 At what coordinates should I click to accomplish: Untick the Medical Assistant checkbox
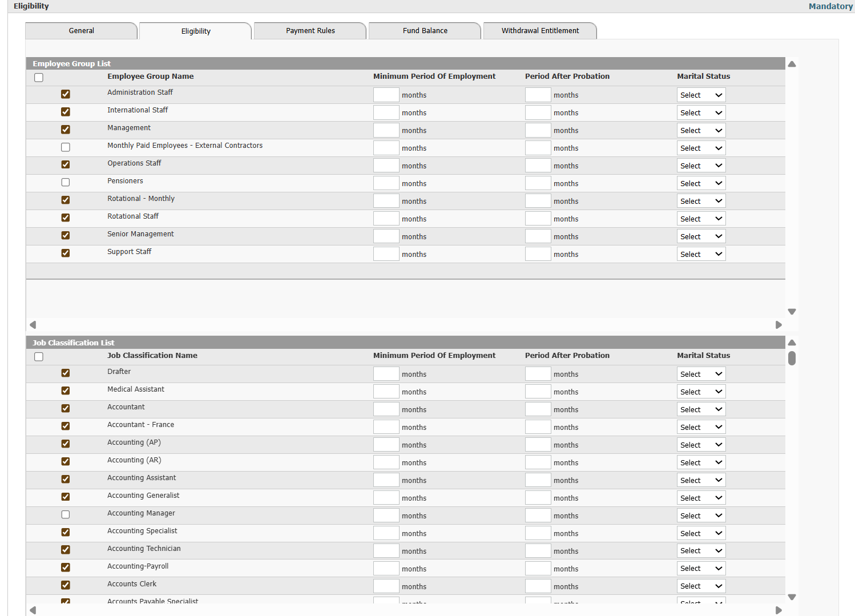(x=66, y=391)
